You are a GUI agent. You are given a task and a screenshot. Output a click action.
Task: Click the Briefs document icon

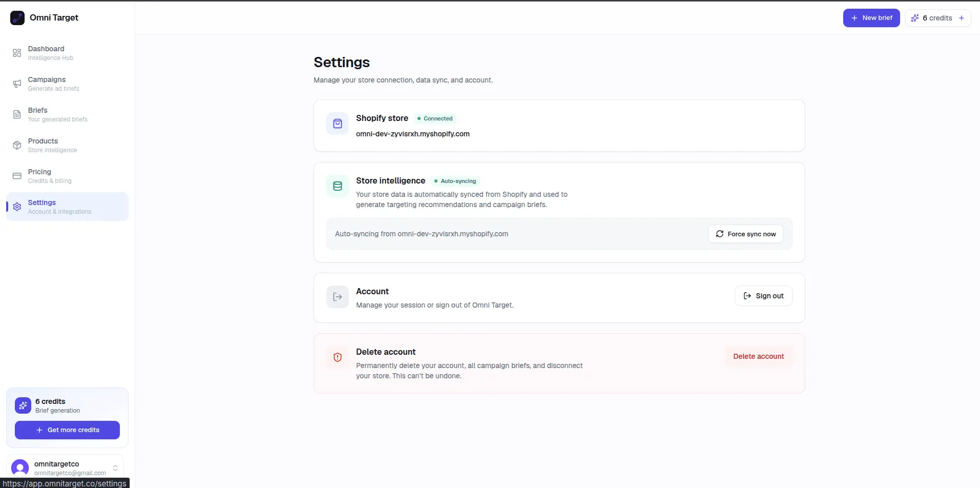[x=17, y=114]
